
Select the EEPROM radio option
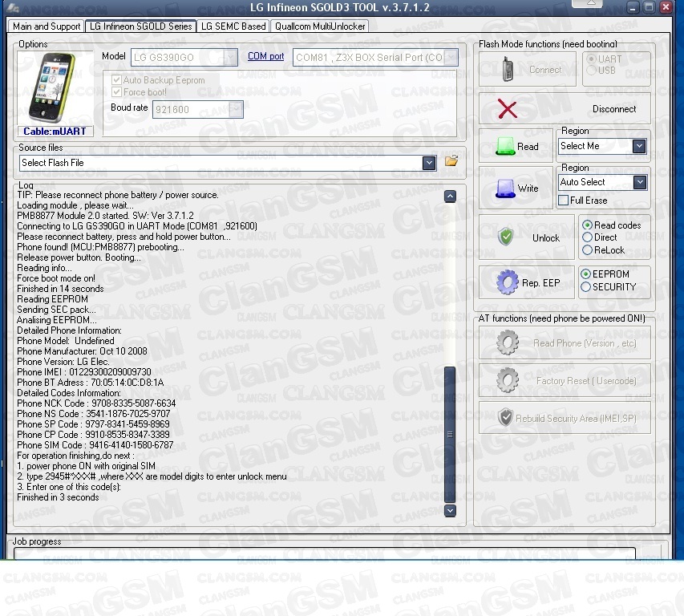click(586, 274)
